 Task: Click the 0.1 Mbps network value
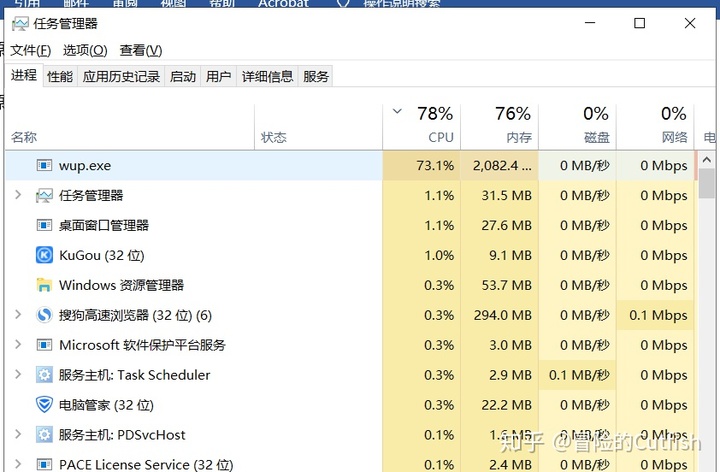click(658, 315)
